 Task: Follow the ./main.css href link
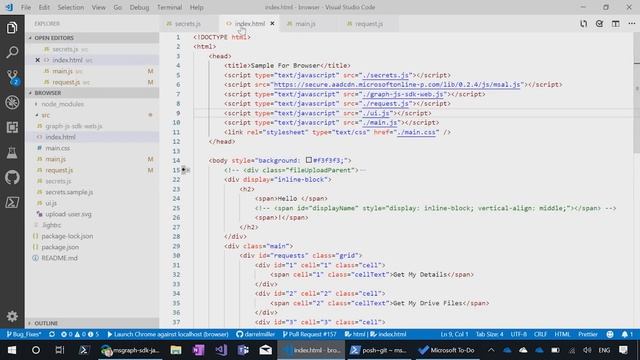click(416, 132)
